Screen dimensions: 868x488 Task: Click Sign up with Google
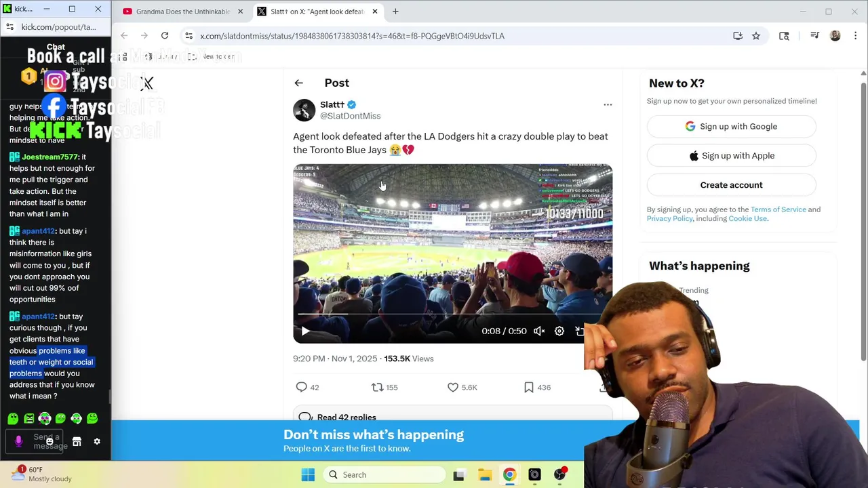tap(731, 126)
